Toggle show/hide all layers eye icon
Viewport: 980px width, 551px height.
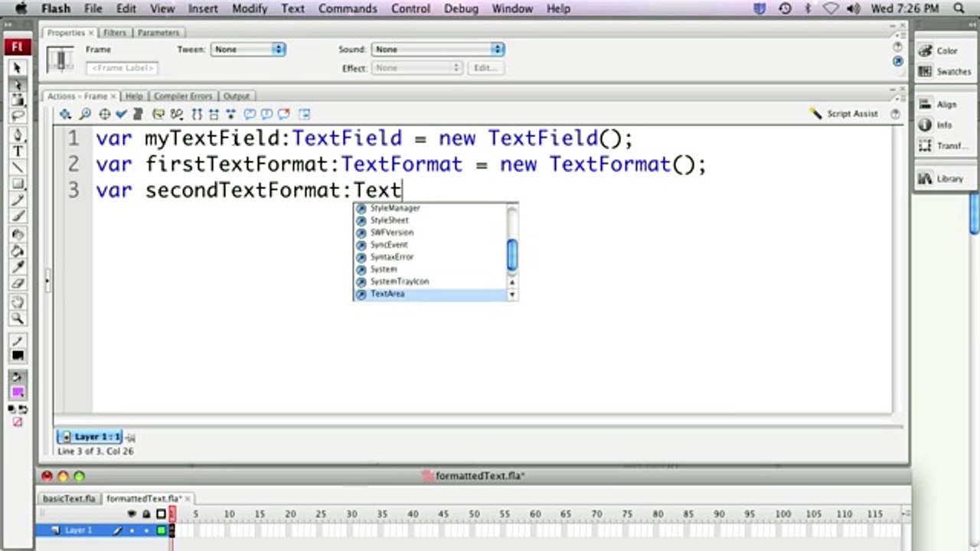[x=132, y=514]
